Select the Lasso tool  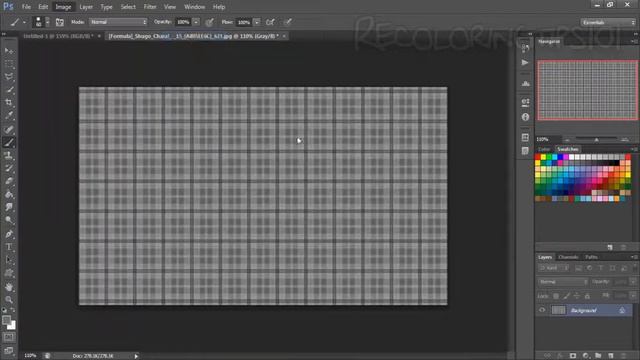[9, 77]
